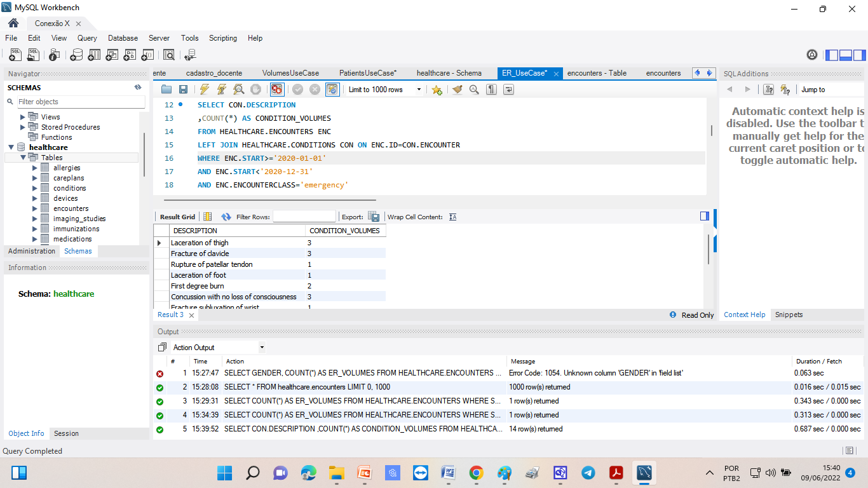Image resolution: width=868 pixels, height=488 pixels.
Task: Toggle result grid side panel icon
Action: (x=705, y=216)
